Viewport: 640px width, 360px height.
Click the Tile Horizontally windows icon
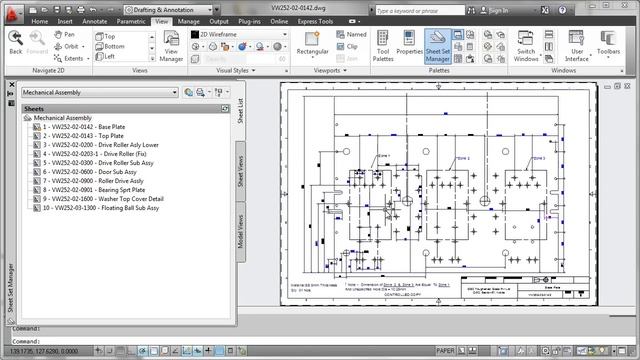pos(549,35)
